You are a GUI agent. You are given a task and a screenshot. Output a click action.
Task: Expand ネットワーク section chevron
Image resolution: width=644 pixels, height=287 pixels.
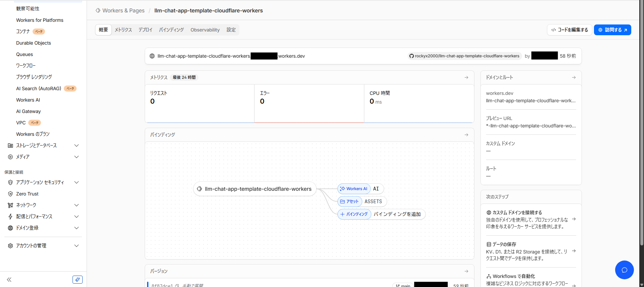pyautogui.click(x=77, y=205)
